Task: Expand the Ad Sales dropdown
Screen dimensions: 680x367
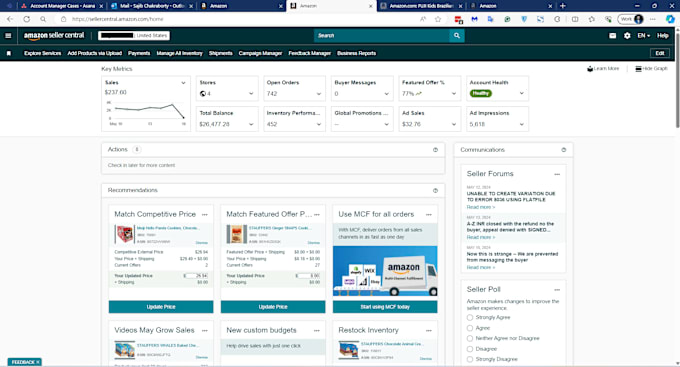Action: [x=454, y=124]
